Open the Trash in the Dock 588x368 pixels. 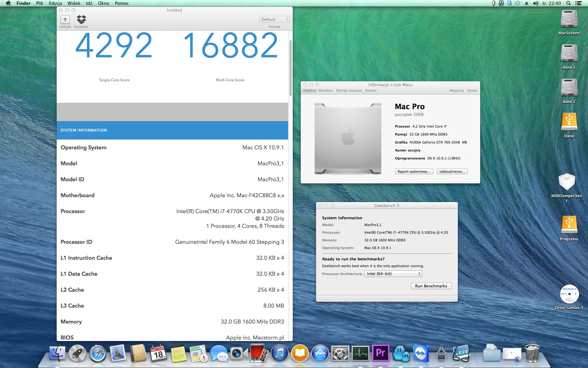tap(532, 354)
